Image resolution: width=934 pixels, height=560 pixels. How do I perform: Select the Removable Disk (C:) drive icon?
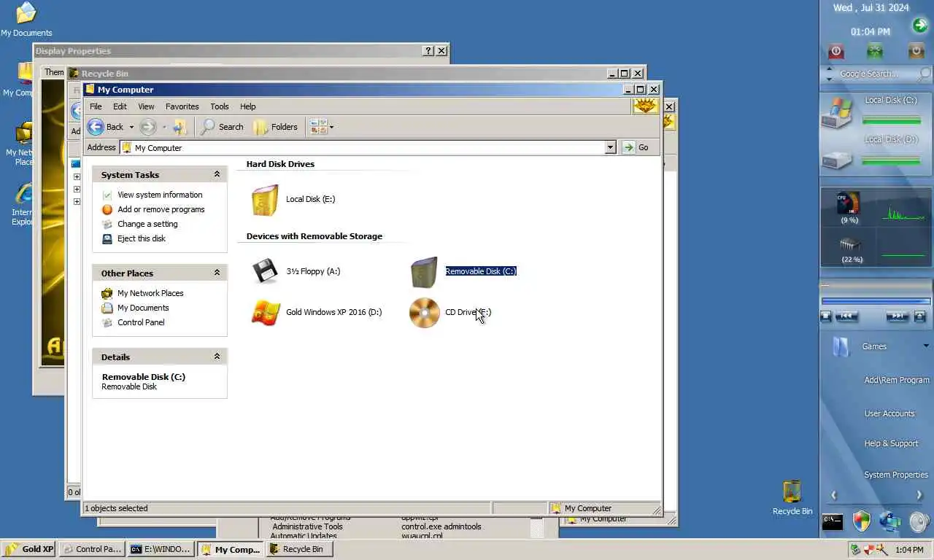[424, 272]
